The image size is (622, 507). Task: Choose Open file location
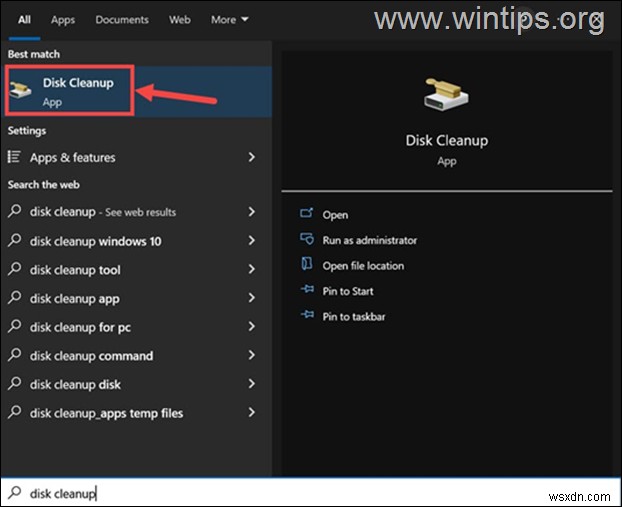[363, 265]
